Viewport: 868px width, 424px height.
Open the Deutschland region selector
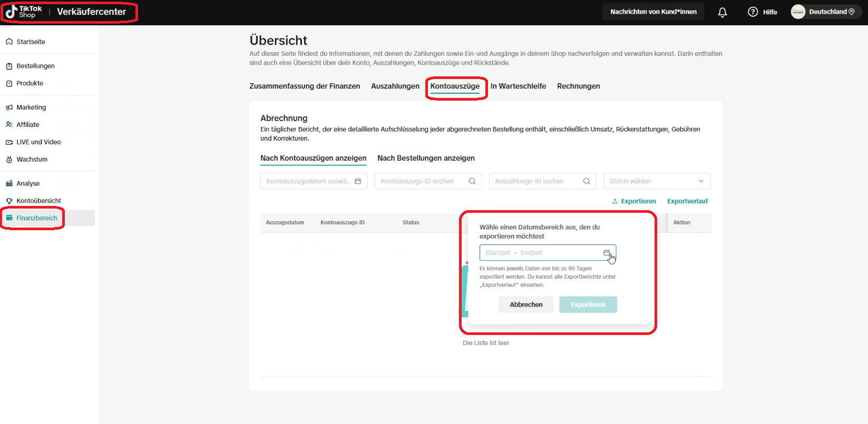click(832, 12)
